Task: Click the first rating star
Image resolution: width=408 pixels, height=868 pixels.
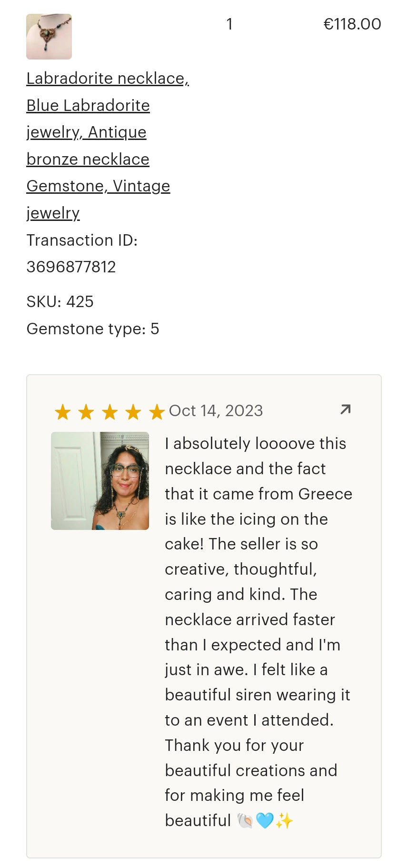Action: click(x=63, y=412)
